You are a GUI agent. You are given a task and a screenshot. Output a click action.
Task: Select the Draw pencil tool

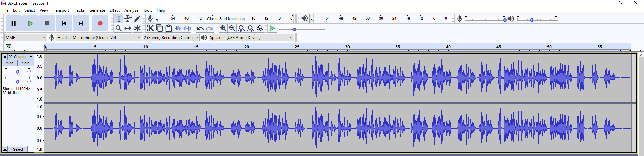click(x=137, y=19)
